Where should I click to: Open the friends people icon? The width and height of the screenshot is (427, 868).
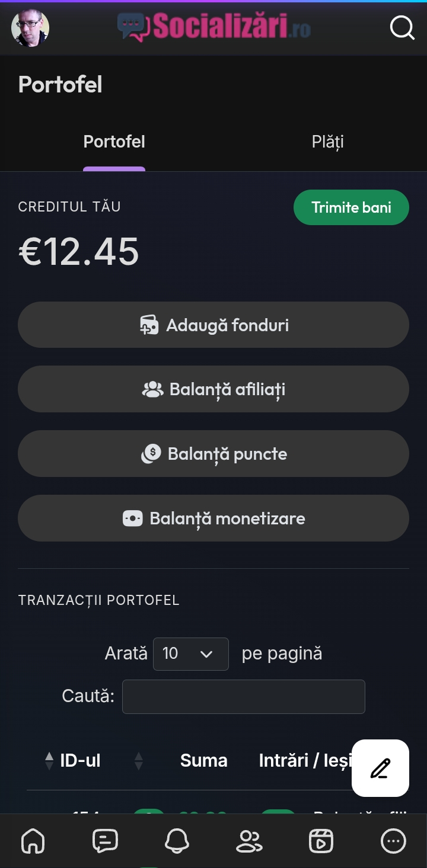[x=249, y=841]
